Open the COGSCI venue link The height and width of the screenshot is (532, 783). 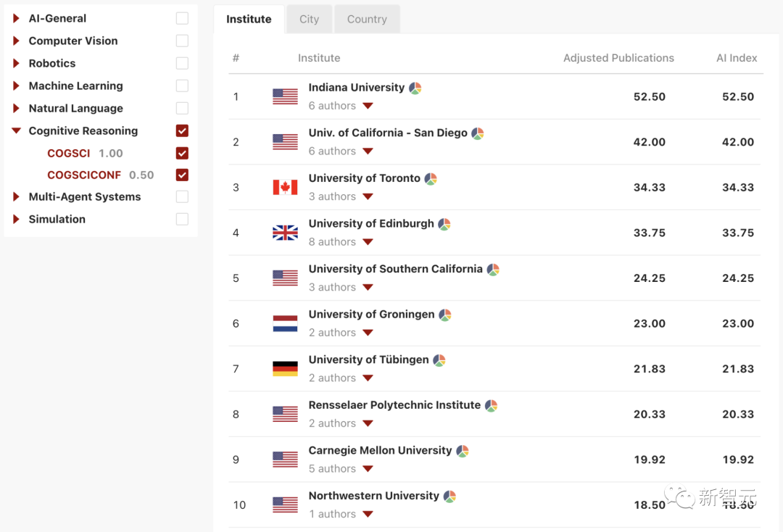pos(69,154)
